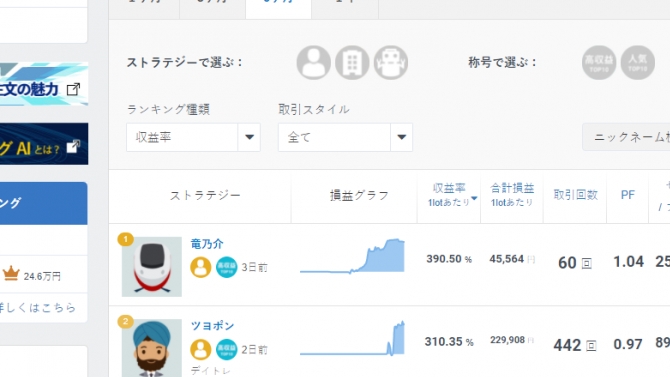
Task: Click the teal 高収益 badge under ツヨポン
Action: 226,349
